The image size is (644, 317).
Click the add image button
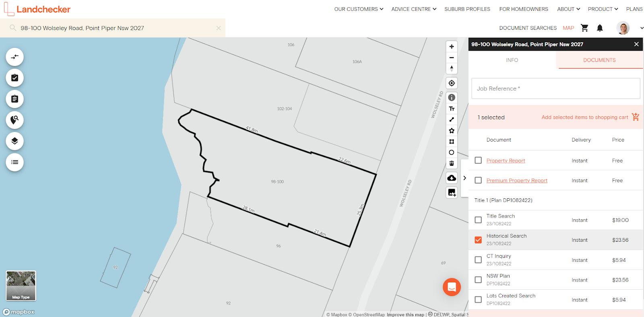pyautogui.click(x=452, y=192)
